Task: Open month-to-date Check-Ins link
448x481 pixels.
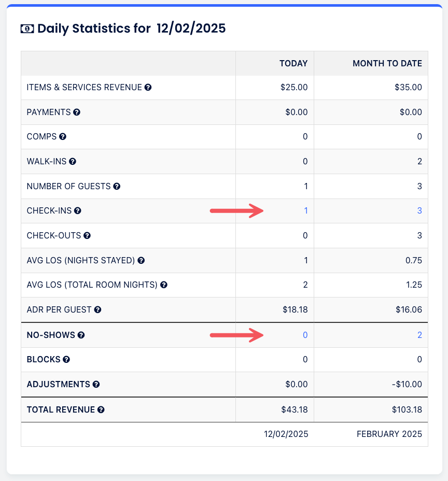Action: pos(419,211)
